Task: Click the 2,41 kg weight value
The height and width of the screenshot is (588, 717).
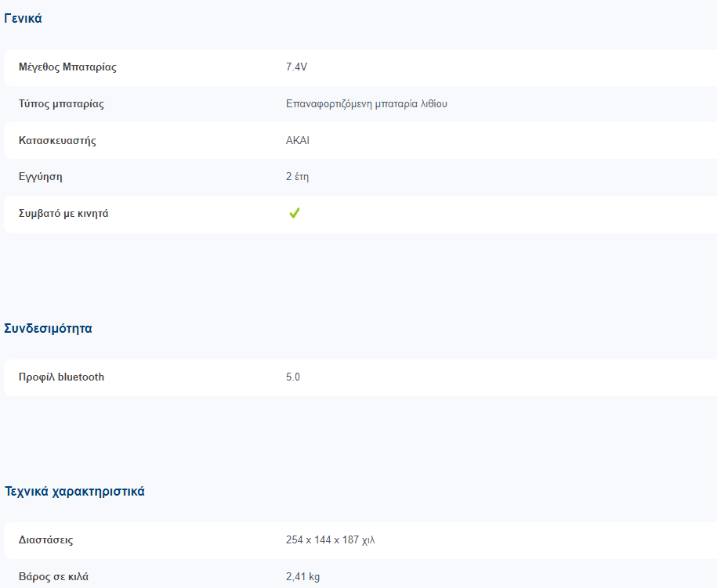Action: pos(302,576)
